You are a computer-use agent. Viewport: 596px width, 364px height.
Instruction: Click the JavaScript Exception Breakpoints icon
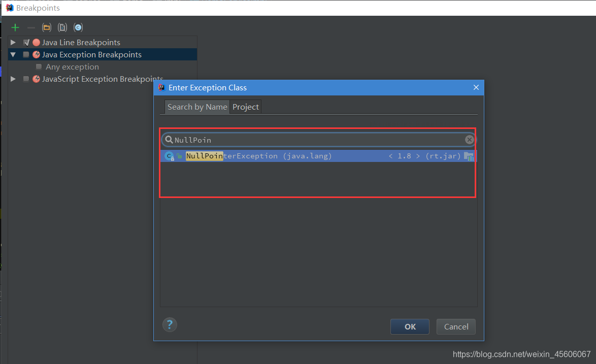coord(37,79)
